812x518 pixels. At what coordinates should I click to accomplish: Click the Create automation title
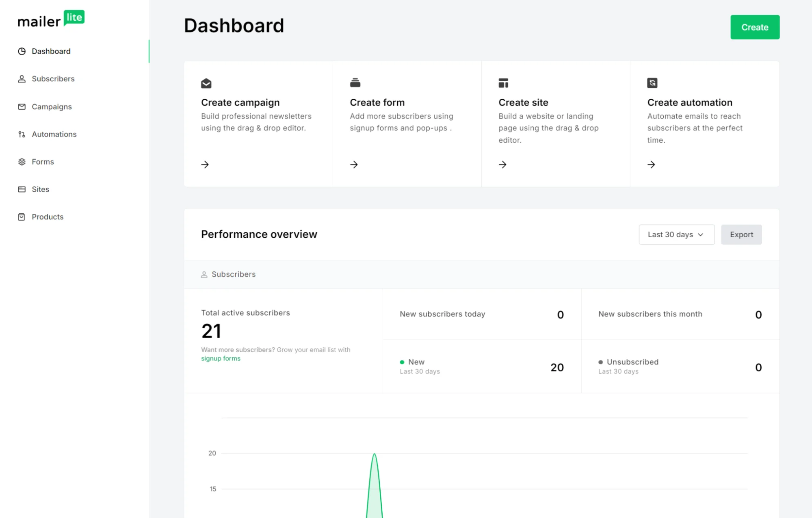[x=690, y=102]
